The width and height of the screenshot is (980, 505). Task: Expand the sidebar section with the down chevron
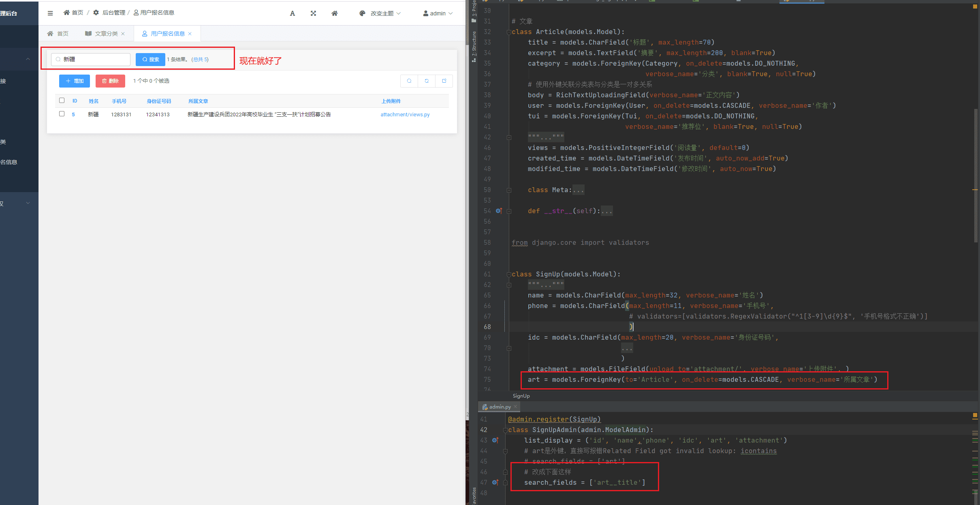pyautogui.click(x=28, y=203)
